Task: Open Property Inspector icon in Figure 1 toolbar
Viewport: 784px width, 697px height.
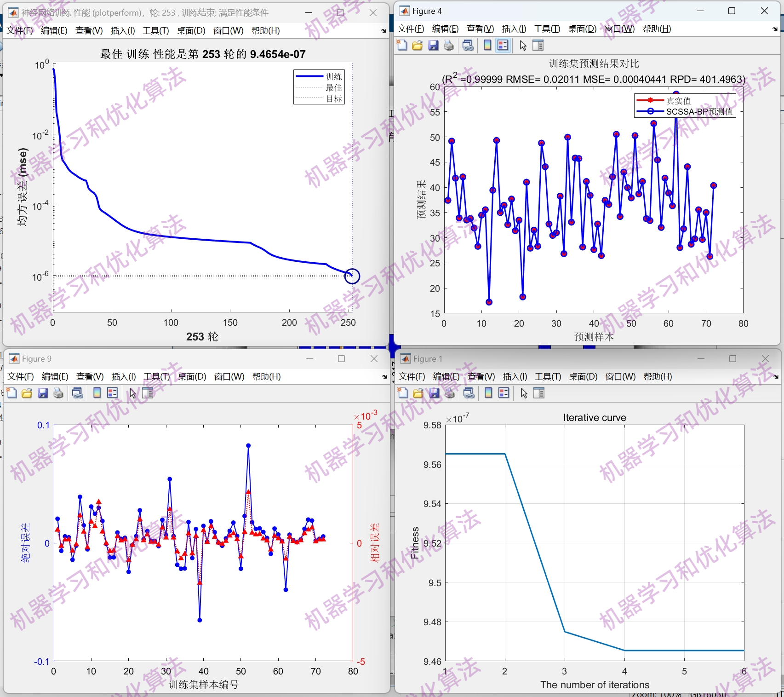Action: [x=539, y=393]
